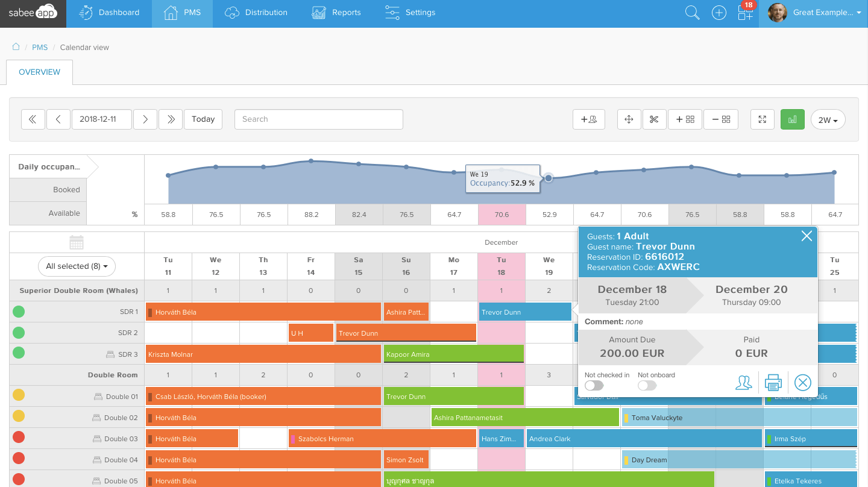Click the PMS breadcrumb link

point(40,47)
